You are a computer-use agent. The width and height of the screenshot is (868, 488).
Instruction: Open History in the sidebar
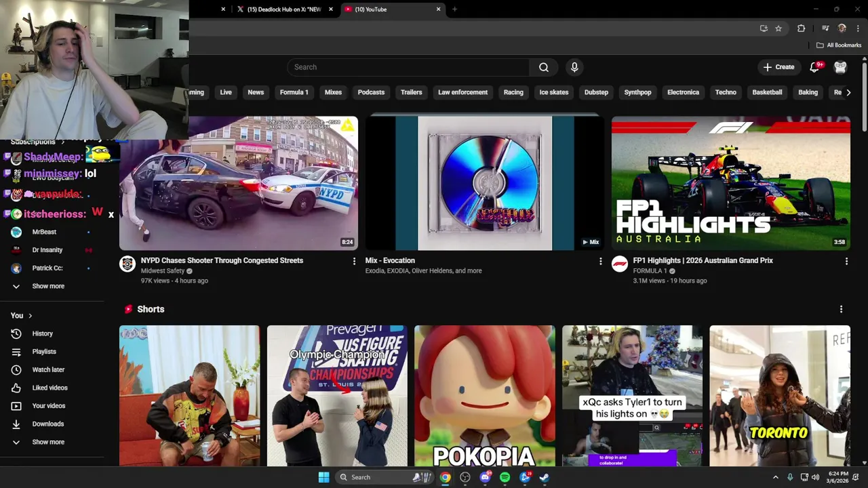[x=42, y=333]
